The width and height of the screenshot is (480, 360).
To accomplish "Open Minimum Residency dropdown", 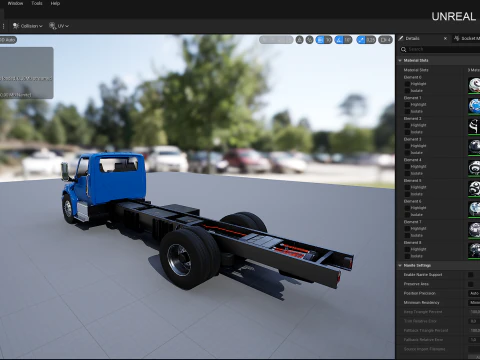I will [474, 303].
